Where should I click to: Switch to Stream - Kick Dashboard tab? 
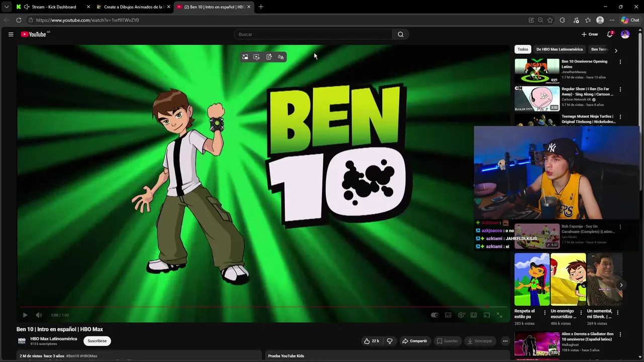pyautogui.click(x=54, y=7)
